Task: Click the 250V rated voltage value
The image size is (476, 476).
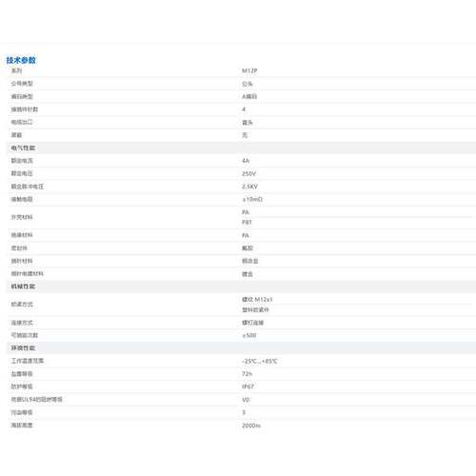Action: click(x=248, y=174)
